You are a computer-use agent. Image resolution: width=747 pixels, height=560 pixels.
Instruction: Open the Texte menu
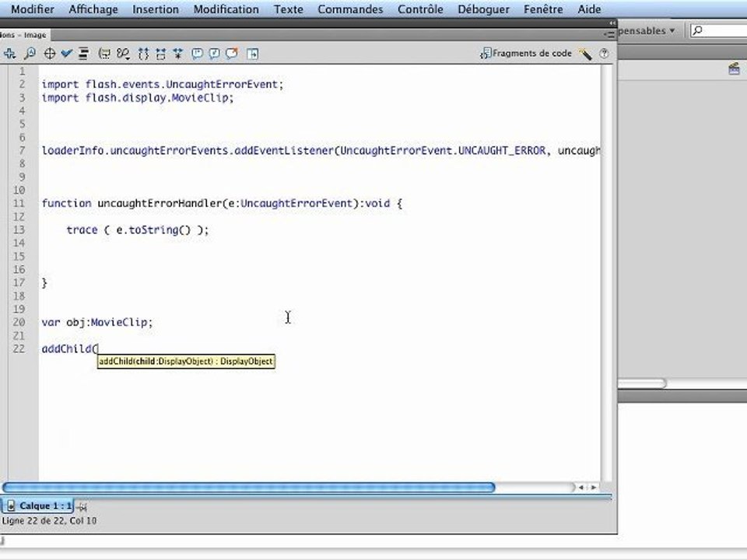pyautogui.click(x=289, y=9)
